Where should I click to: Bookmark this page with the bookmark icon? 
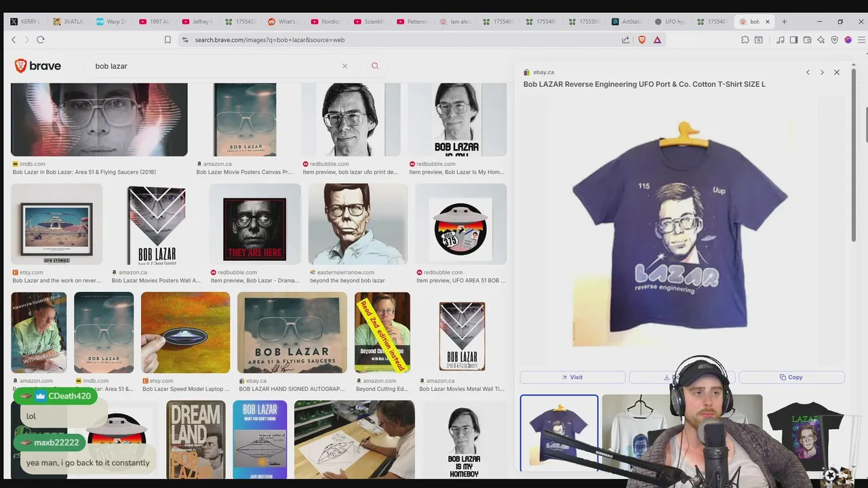coord(167,40)
